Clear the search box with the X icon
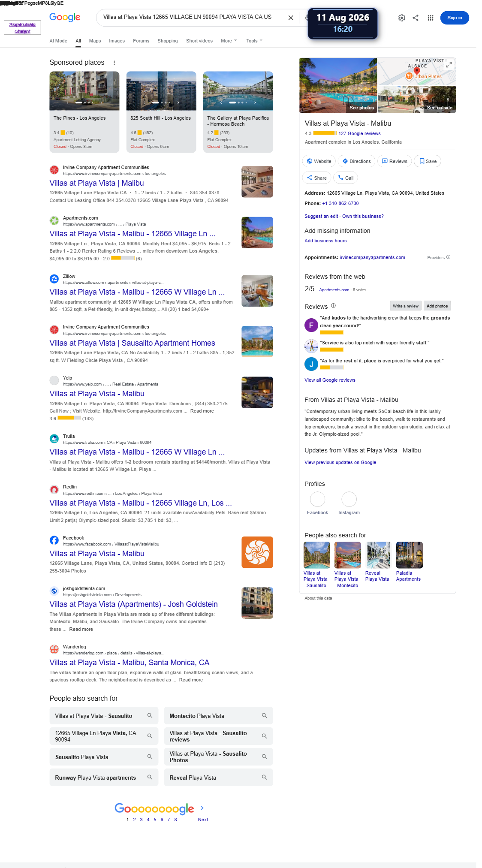The width and height of the screenshot is (482, 868). click(x=291, y=18)
